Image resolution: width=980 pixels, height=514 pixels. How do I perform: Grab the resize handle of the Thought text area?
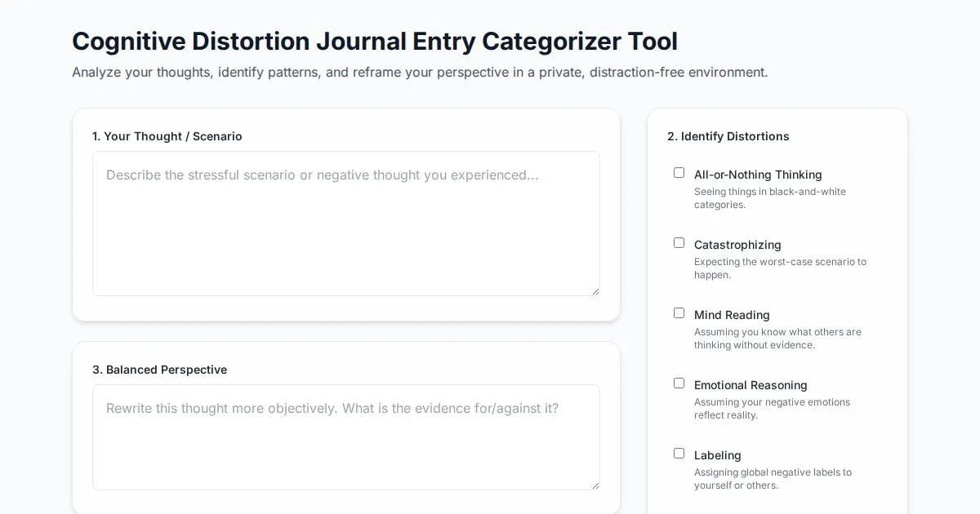point(595,291)
